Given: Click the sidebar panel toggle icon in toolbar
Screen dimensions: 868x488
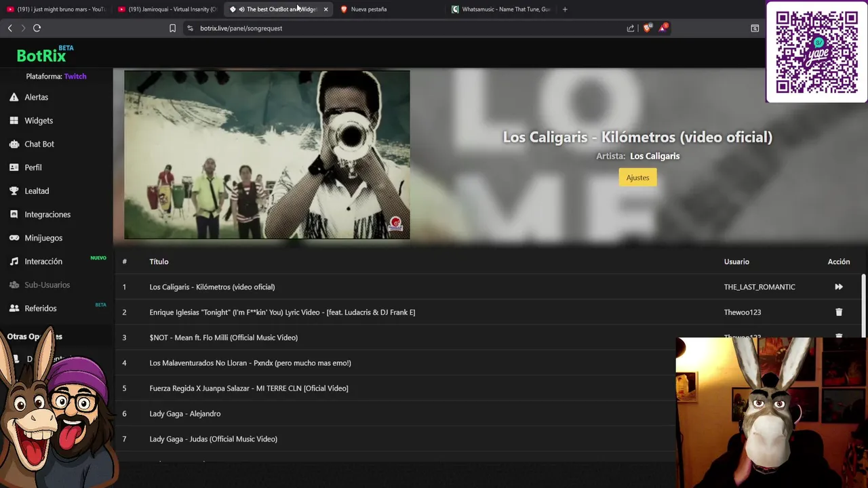Looking at the screenshot, I should point(755,28).
